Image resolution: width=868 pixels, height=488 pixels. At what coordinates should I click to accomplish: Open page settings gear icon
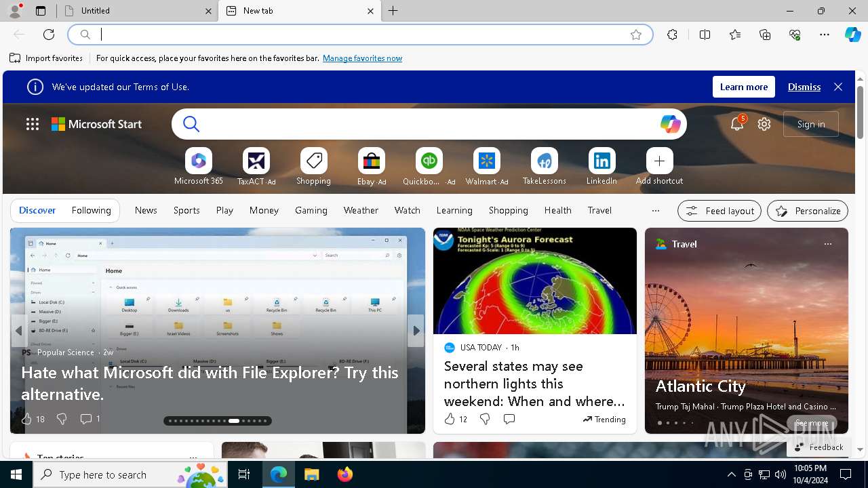click(764, 124)
